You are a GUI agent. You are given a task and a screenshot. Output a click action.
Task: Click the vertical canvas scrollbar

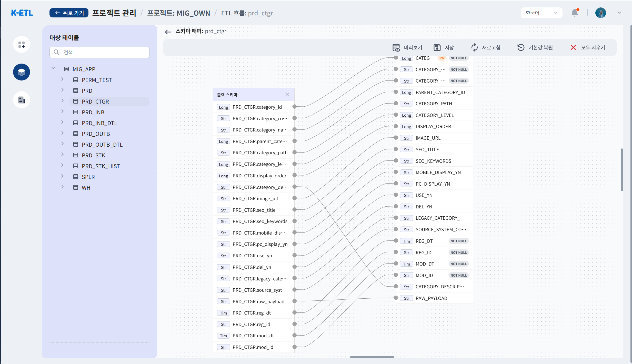[x=622, y=170]
